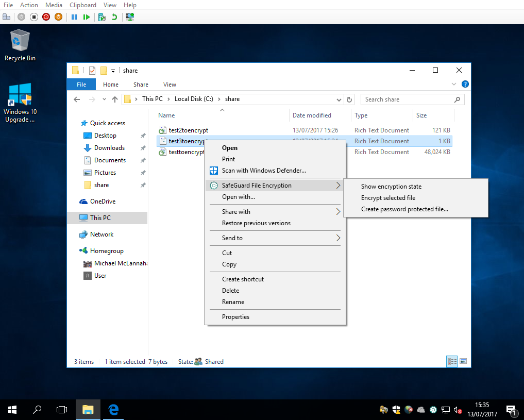Click the Properties quick access icon

pyautogui.click(x=92, y=71)
